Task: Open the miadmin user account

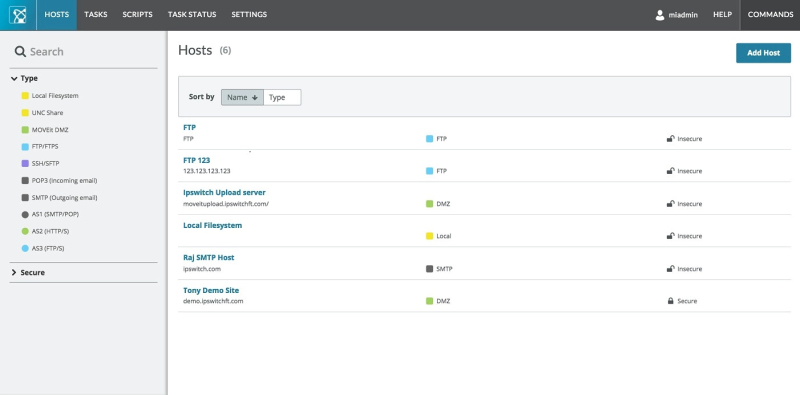Action: pyautogui.click(x=677, y=15)
